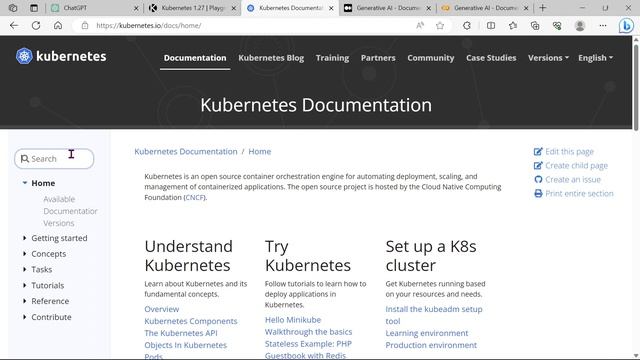Expand the Contribute sidebar section
Image resolution: width=640 pixels, height=360 pixels.
click(x=24, y=317)
